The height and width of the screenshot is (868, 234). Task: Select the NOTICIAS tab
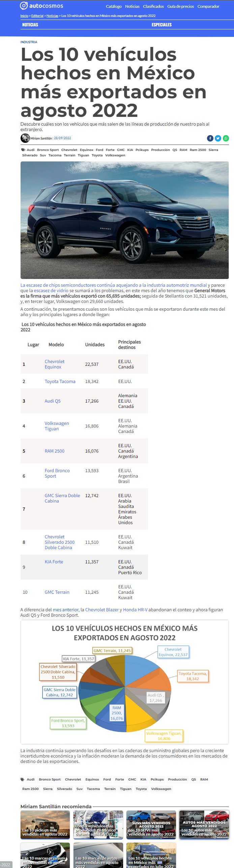pos(30,25)
